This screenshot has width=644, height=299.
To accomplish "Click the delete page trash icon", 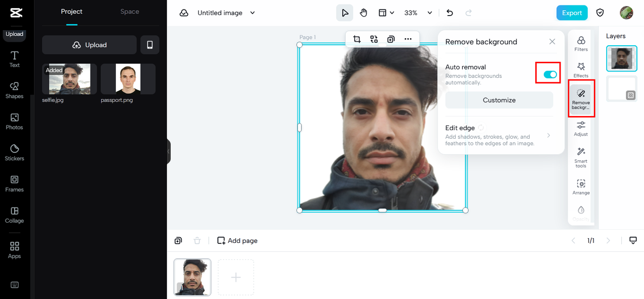I will pyautogui.click(x=197, y=241).
